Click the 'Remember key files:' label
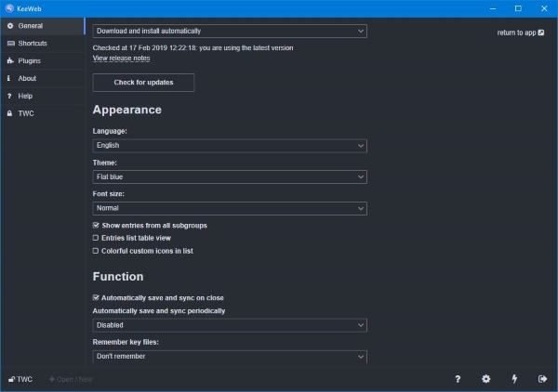The width and height of the screenshot is (558, 392). pyautogui.click(x=126, y=342)
